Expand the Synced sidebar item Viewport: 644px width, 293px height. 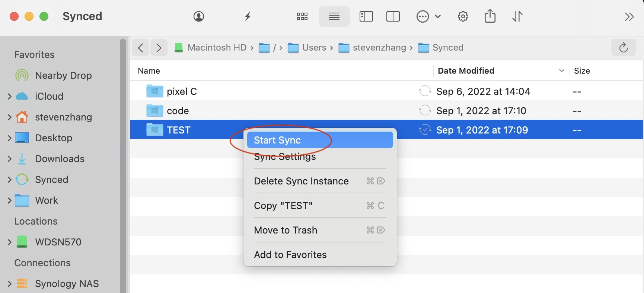9,180
